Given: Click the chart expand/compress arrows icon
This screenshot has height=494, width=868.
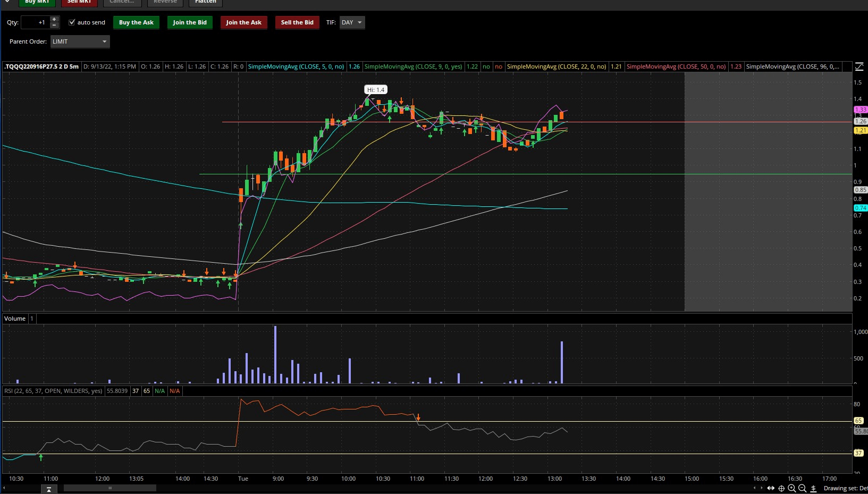Looking at the screenshot, I should click(771, 488).
